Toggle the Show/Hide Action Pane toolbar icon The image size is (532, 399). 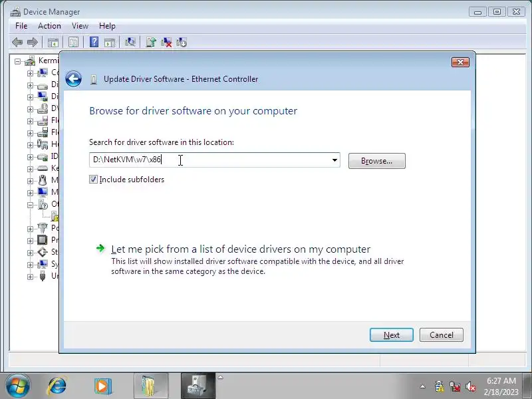pyautogui.click(x=110, y=43)
